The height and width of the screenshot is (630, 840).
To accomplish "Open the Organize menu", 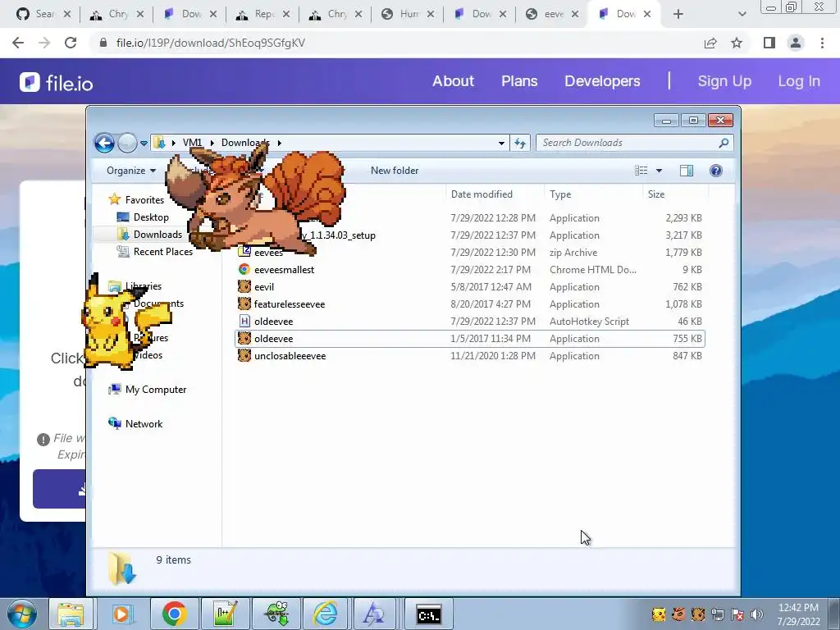I will [x=131, y=171].
